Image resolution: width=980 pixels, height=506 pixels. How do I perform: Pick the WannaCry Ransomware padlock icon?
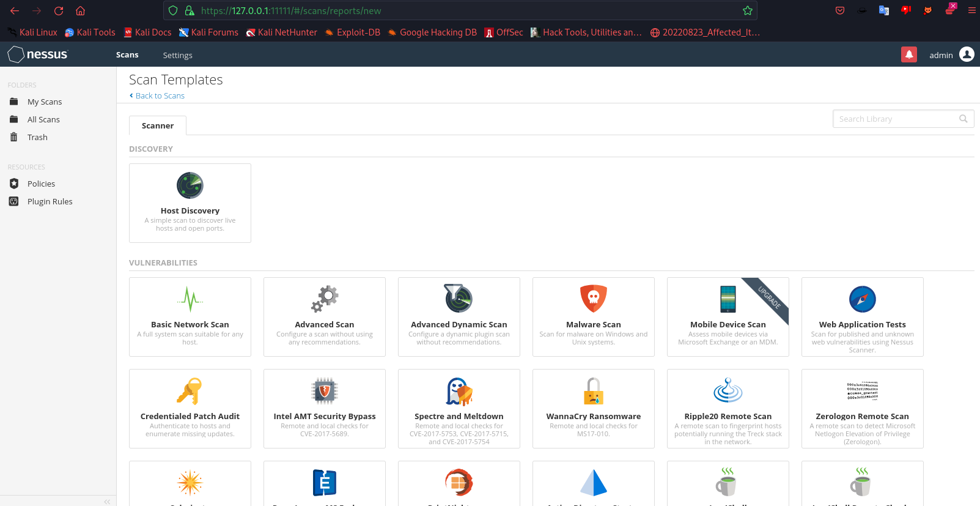[594, 390]
